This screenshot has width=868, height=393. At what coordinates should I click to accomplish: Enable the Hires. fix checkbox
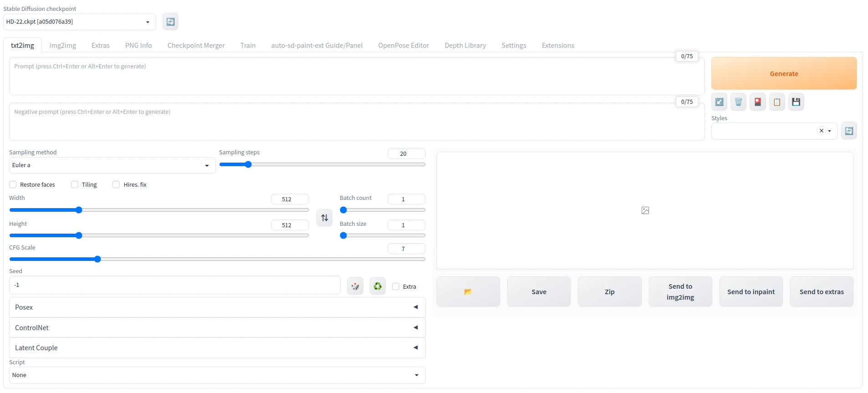pos(117,184)
